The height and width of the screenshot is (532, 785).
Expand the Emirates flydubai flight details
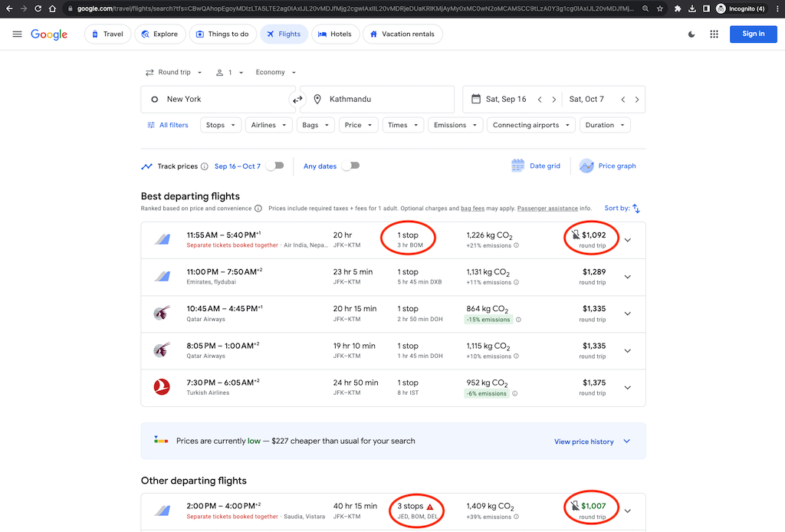click(x=627, y=277)
